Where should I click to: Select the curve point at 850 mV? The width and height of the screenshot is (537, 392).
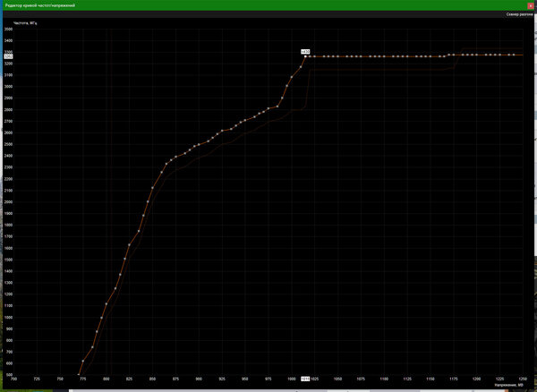pyautogui.click(x=153, y=188)
